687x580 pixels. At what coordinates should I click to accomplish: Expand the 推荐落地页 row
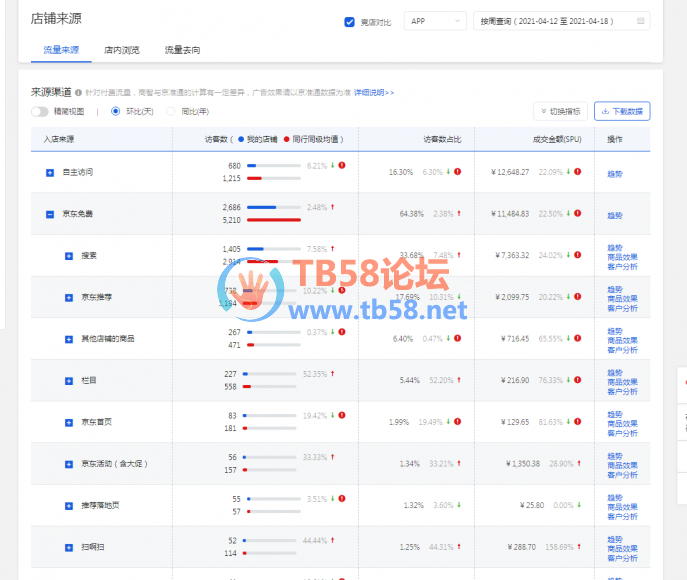(x=69, y=506)
